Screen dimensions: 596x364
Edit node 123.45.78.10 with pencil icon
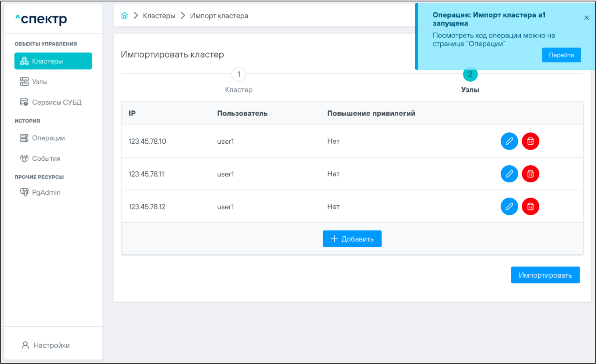tap(509, 141)
